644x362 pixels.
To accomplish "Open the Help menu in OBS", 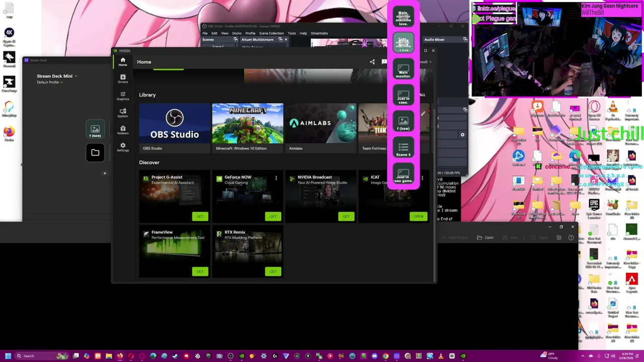I will pyautogui.click(x=303, y=33).
